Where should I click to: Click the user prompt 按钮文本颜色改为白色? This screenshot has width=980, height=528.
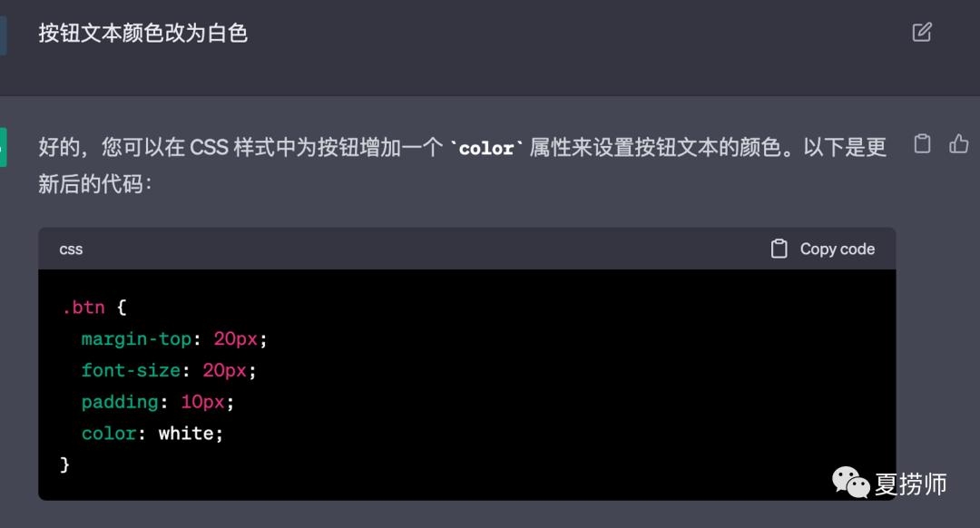pyautogui.click(x=143, y=34)
